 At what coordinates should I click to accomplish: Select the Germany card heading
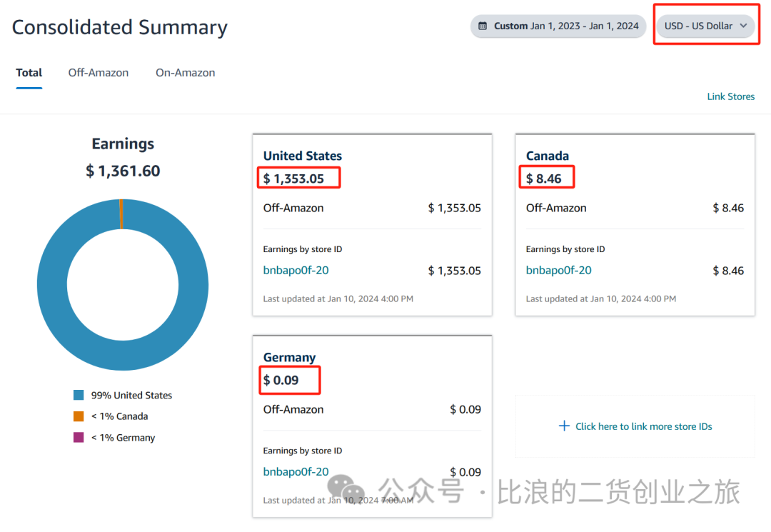pyautogui.click(x=289, y=358)
